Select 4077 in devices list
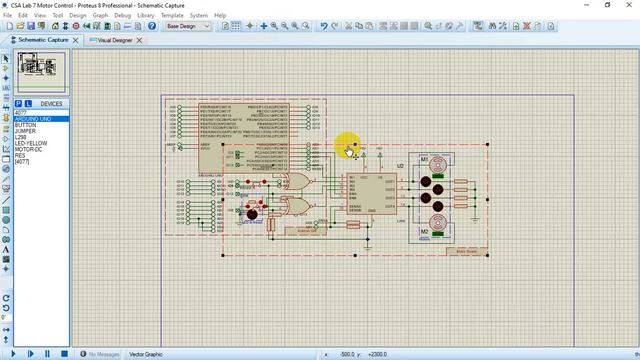 [x=41, y=113]
